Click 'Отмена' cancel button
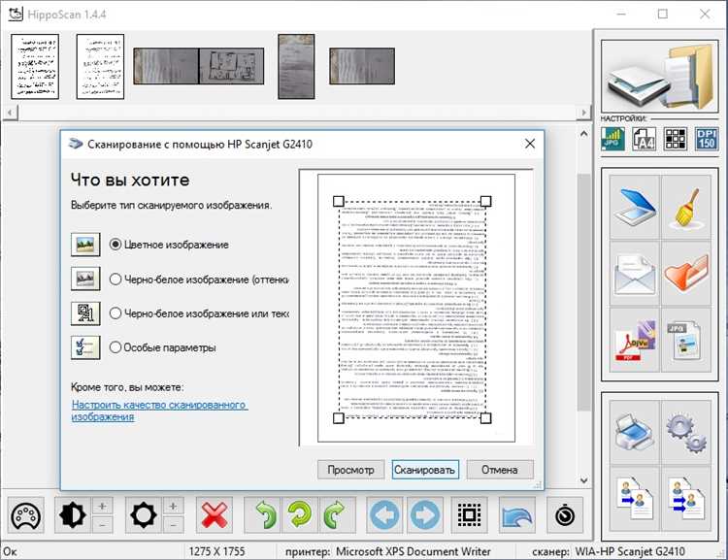Image resolution: width=728 pixels, height=560 pixels. pyautogui.click(x=500, y=470)
